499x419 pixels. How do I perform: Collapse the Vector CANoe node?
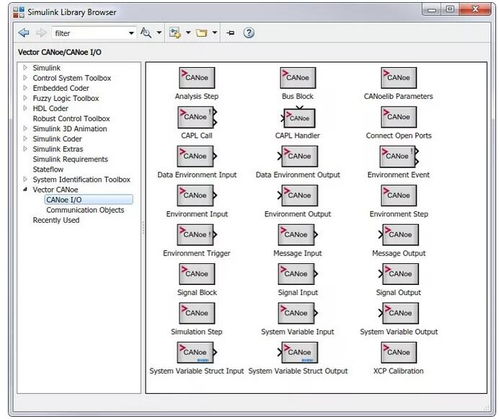point(25,189)
